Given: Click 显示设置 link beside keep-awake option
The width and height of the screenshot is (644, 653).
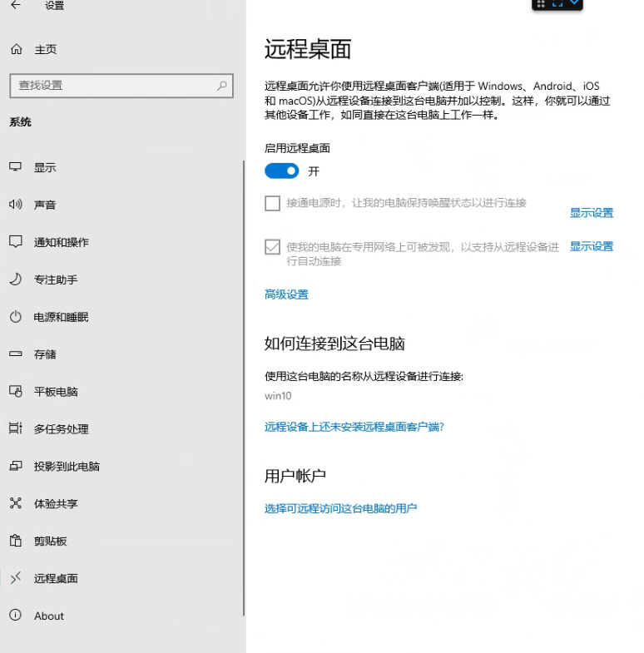Looking at the screenshot, I should (591, 213).
